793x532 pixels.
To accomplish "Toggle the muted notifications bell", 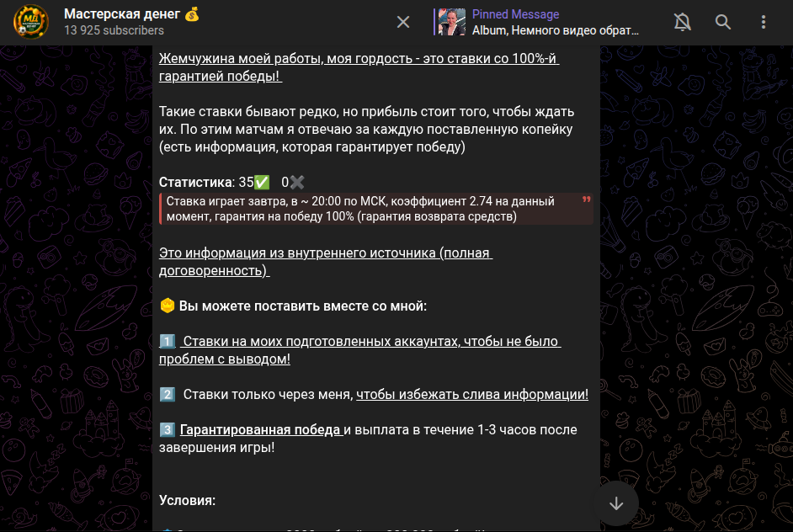I will (x=682, y=23).
